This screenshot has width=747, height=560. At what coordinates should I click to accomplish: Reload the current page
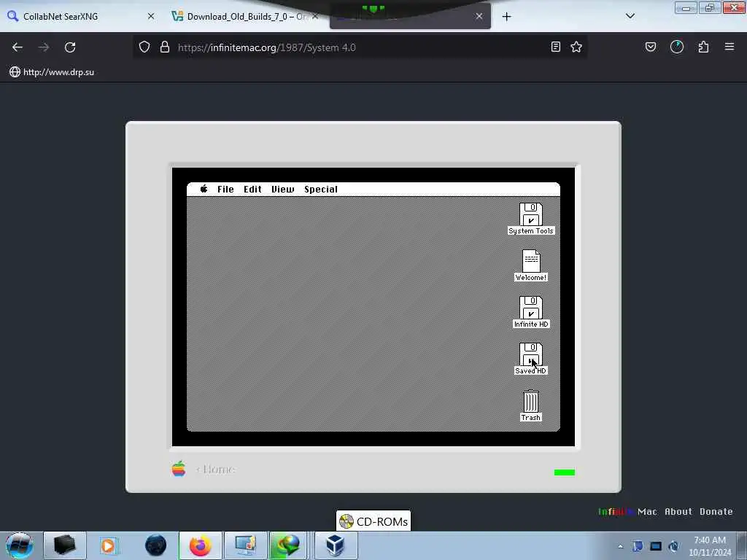(x=70, y=47)
